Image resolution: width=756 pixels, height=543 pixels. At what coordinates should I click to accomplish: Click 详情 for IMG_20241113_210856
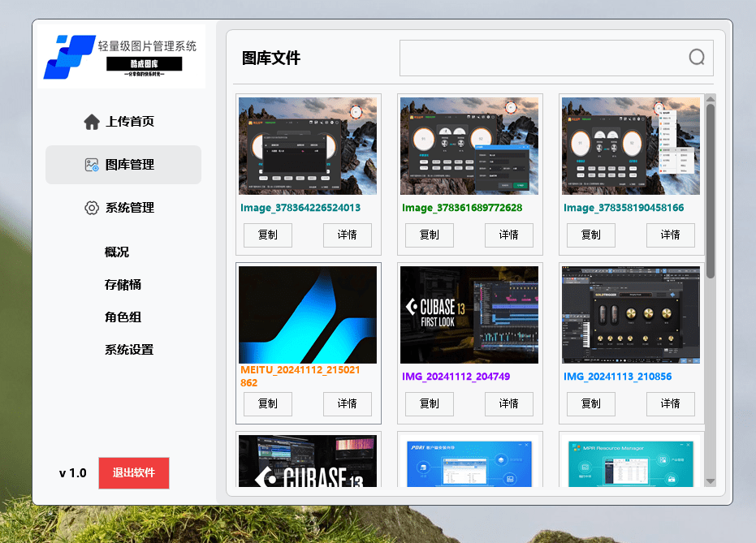point(670,403)
